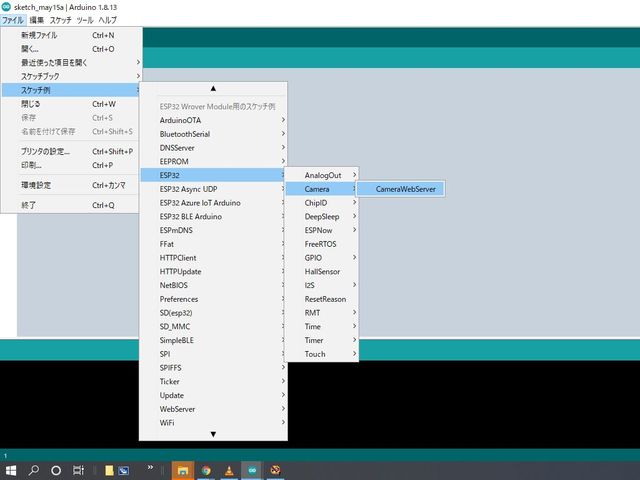Select highlighted Camera submenu entry
The image size is (640, 480).
[x=322, y=189]
